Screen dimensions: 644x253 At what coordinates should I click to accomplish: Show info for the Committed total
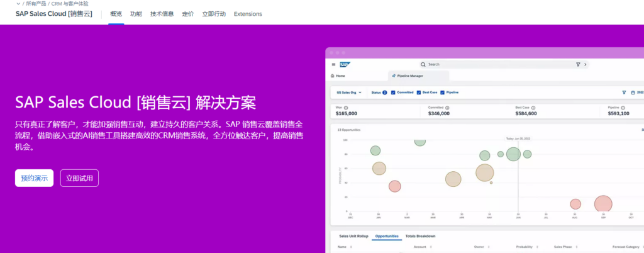447,108
